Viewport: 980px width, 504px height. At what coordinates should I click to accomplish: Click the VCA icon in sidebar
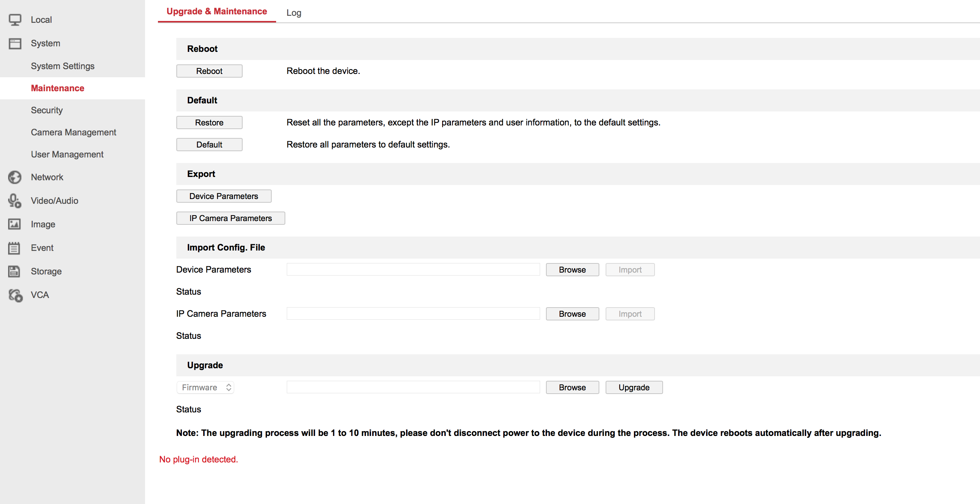pyautogui.click(x=15, y=295)
